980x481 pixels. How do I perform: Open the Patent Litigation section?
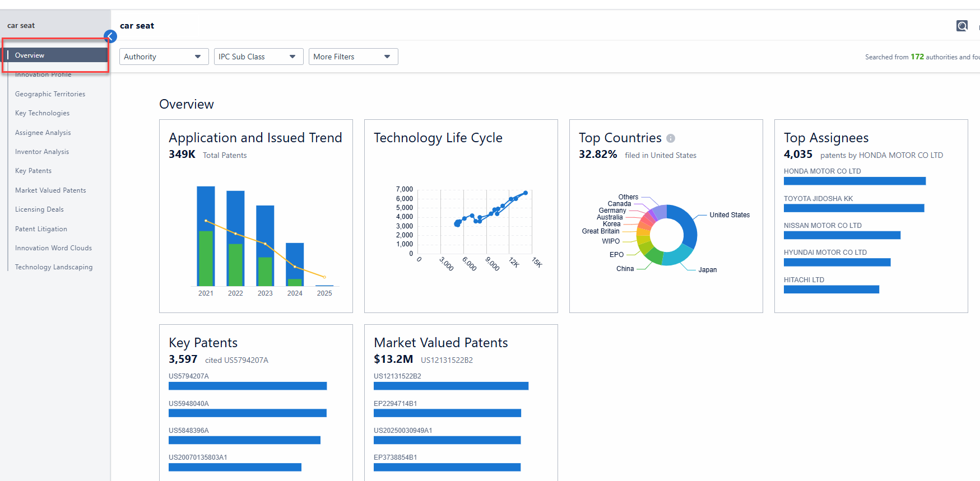coord(41,229)
